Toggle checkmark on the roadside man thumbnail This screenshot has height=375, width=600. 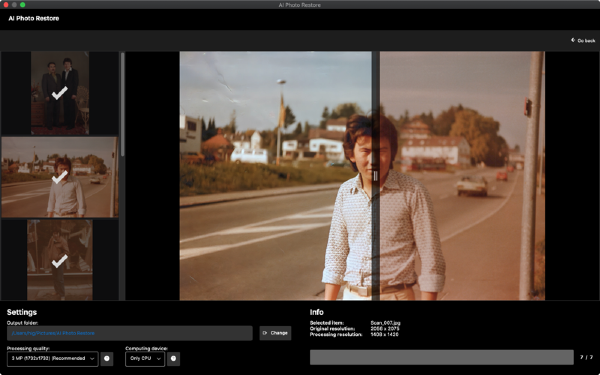click(60, 177)
